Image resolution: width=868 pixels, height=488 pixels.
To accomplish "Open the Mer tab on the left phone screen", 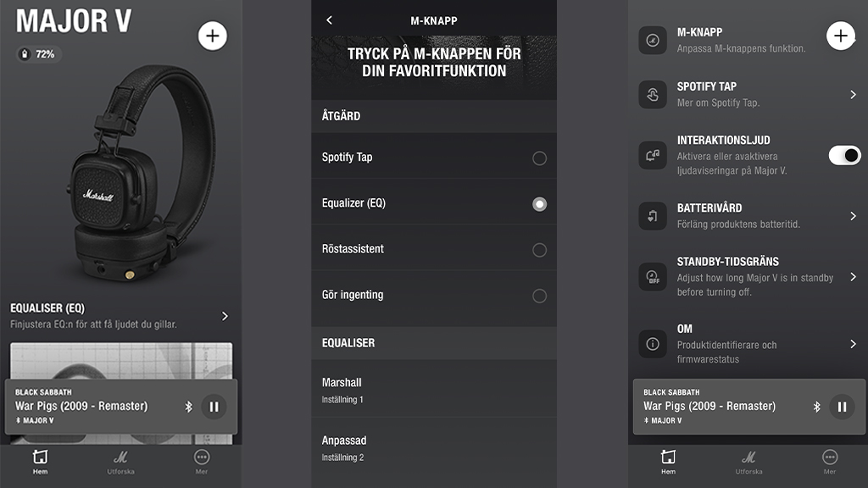I will click(202, 462).
